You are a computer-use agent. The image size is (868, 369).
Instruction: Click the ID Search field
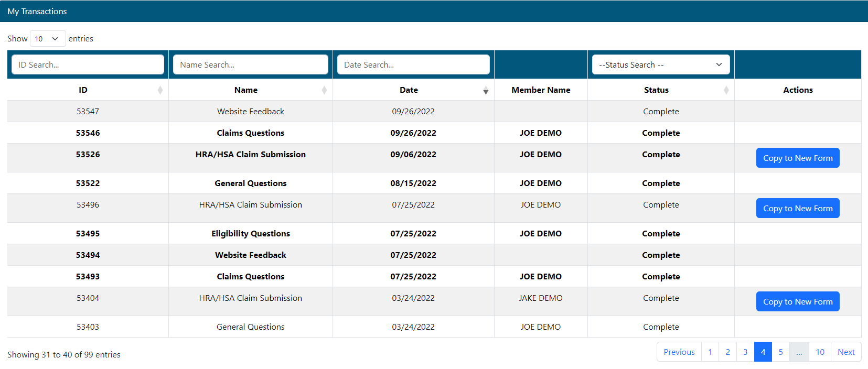point(88,65)
